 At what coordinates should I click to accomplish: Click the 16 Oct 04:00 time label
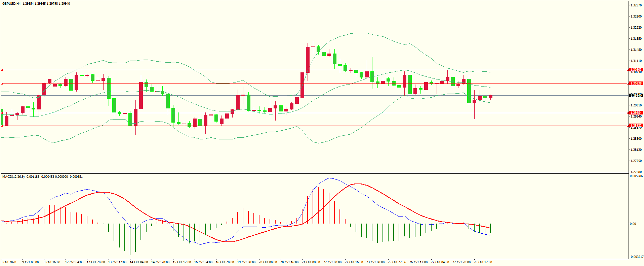click(203, 262)
